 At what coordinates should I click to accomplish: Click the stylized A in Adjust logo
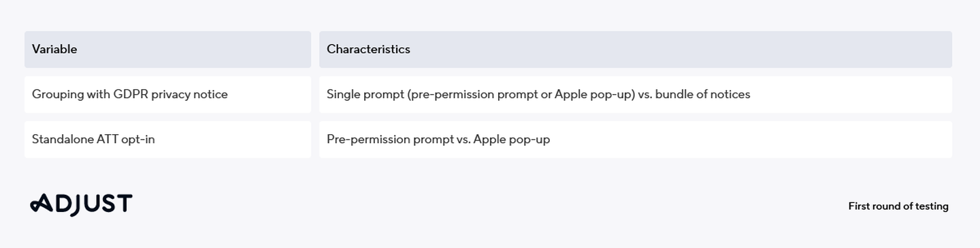[x=40, y=203]
